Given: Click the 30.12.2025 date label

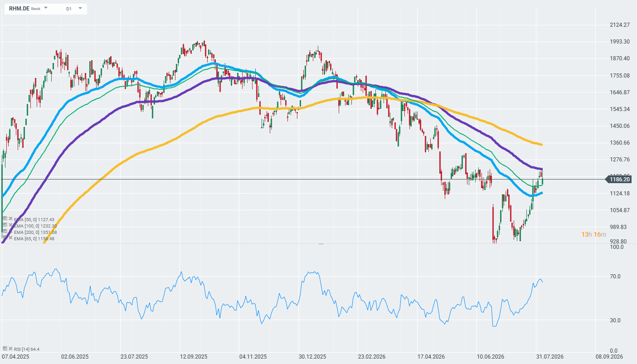Looking at the screenshot, I should [313, 357].
